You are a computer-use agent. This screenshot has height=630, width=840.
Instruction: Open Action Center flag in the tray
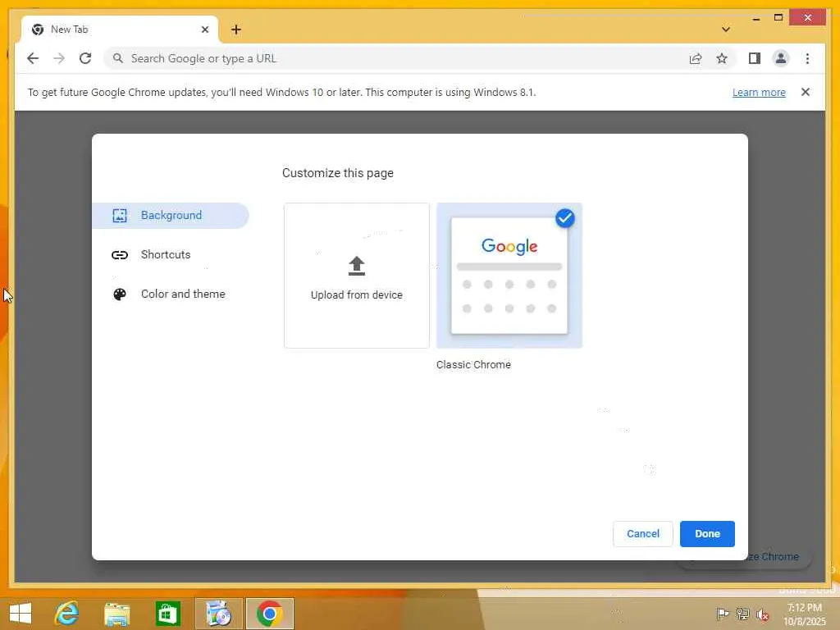(722, 614)
